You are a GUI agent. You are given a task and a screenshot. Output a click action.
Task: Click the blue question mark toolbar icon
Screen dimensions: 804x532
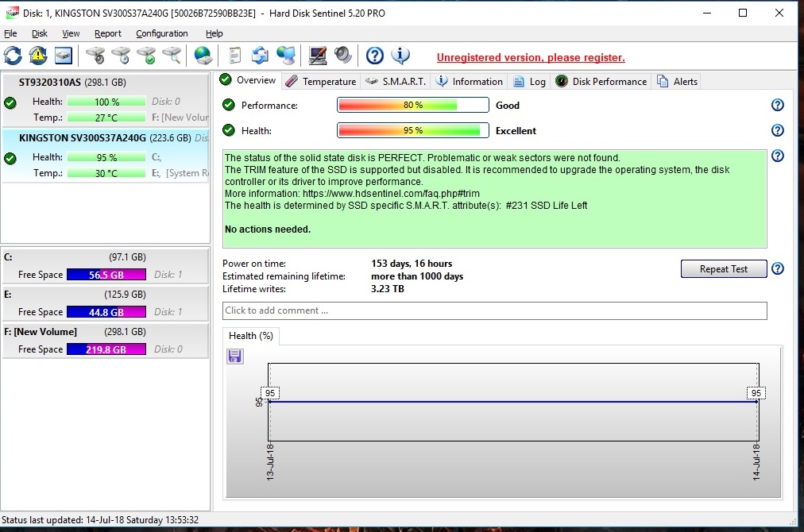coord(375,56)
